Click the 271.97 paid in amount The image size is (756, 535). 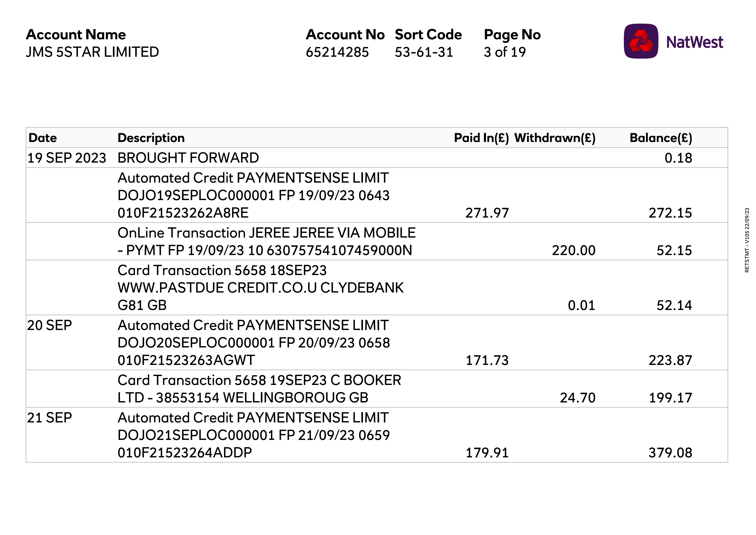pos(487,213)
